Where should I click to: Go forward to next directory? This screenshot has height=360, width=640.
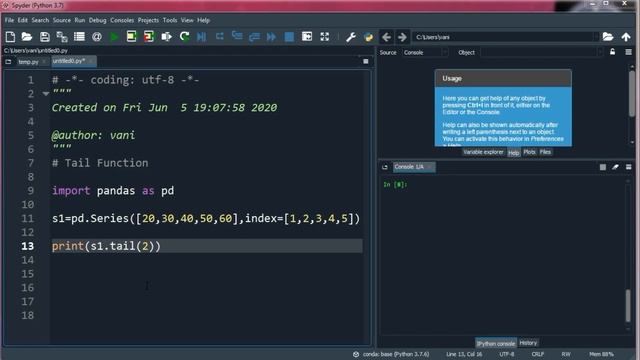pos(402,37)
